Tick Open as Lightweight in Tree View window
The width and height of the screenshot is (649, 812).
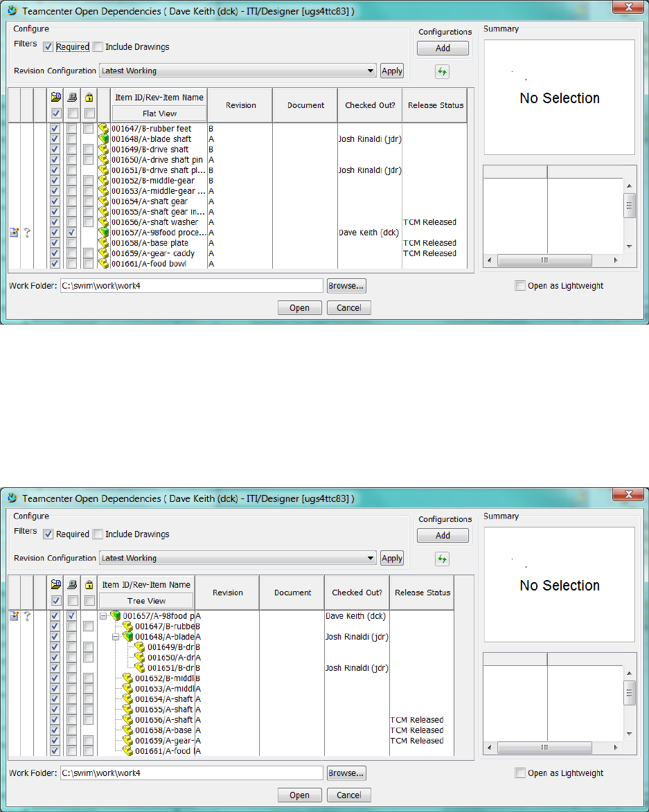coord(520,773)
